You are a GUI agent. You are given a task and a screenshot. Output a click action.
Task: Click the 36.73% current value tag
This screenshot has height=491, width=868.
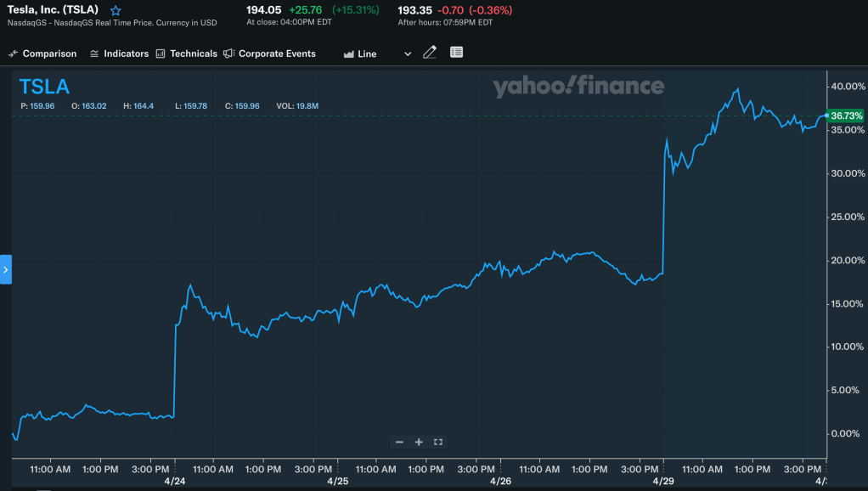tap(846, 116)
